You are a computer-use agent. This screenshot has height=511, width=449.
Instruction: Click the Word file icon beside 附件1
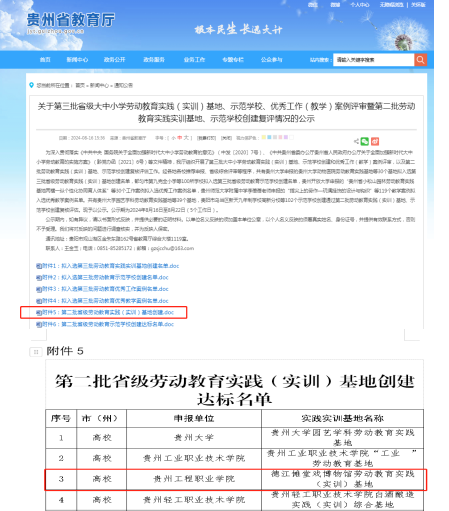(x=39, y=266)
